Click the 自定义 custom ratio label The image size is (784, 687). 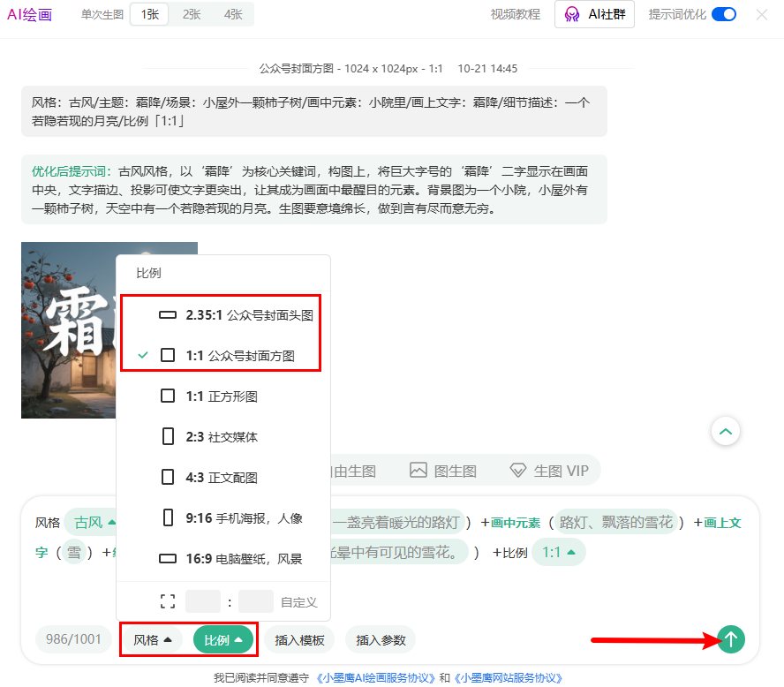click(x=299, y=602)
